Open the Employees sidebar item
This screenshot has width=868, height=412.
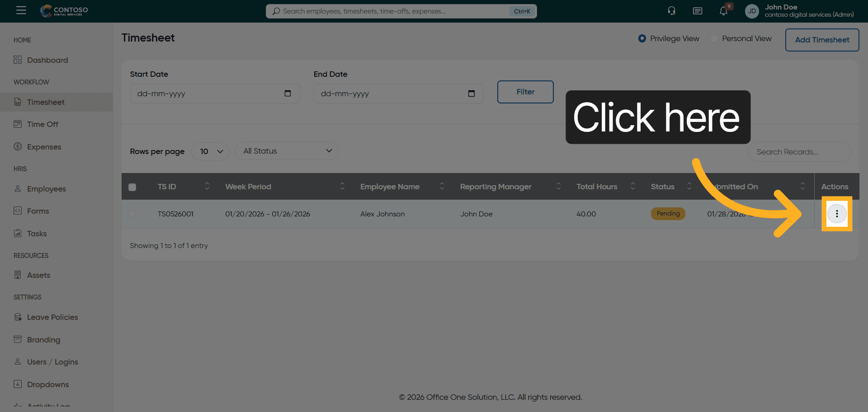tap(46, 189)
